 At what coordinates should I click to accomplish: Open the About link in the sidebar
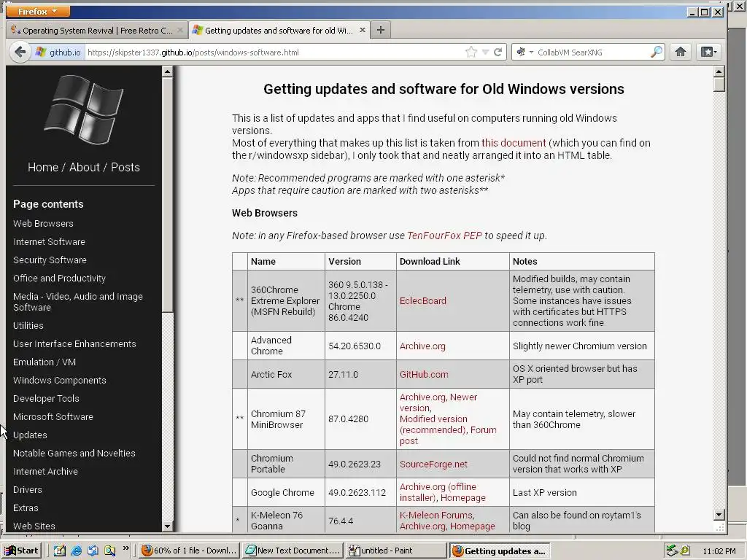coord(85,167)
